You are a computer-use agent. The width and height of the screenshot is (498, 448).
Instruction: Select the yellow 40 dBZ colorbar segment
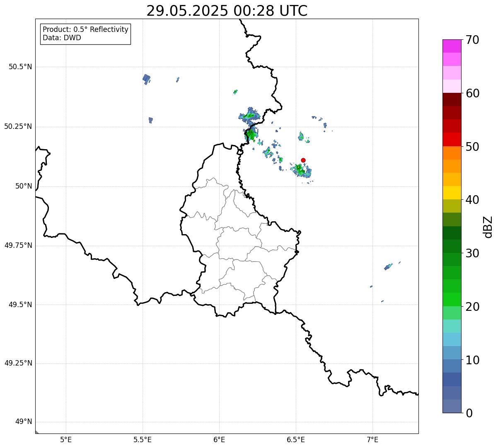point(452,193)
